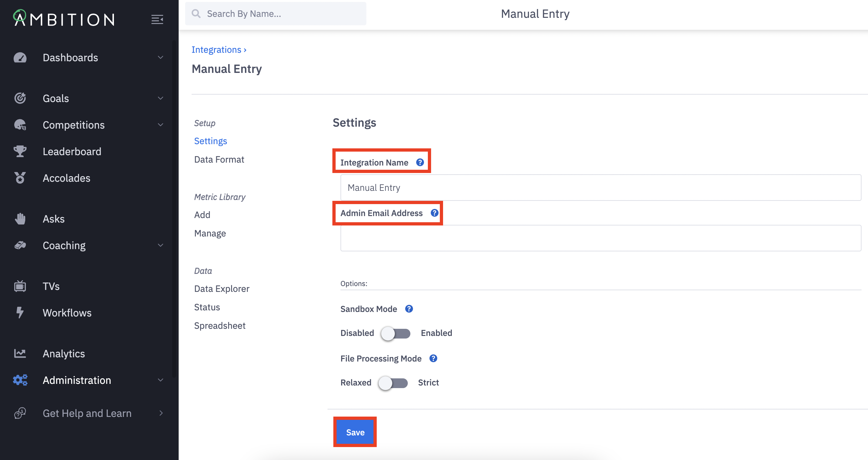Click the Competitions helmet icon
This screenshot has height=460, width=868.
(20, 125)
